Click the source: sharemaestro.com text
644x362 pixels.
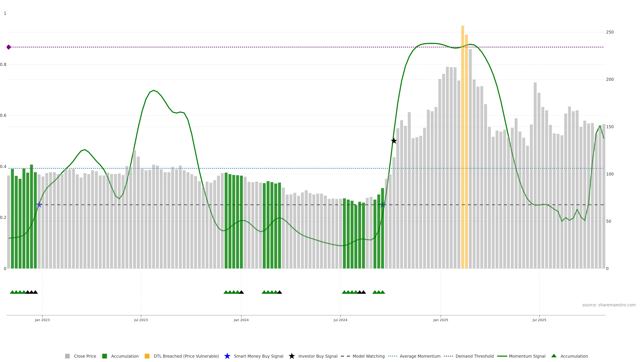[609, 305]
